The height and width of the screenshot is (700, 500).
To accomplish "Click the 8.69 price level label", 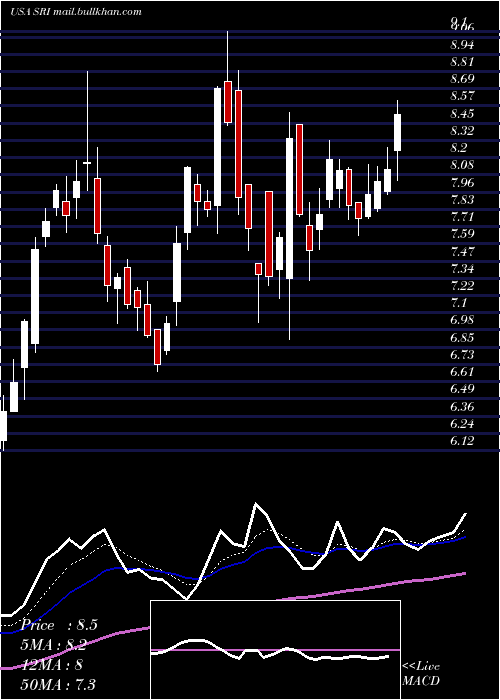I will [462, 79].
